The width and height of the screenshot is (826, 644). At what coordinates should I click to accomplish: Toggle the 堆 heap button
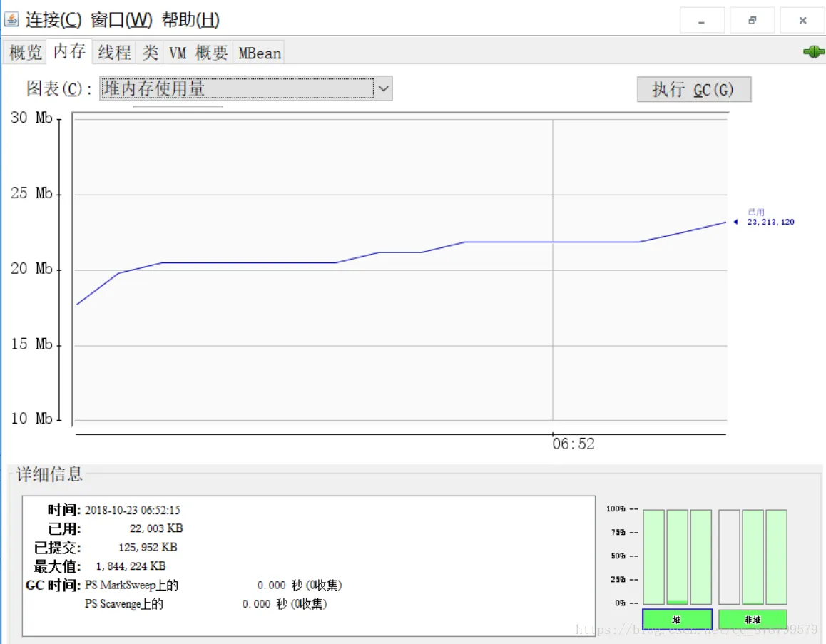[677, 619]
